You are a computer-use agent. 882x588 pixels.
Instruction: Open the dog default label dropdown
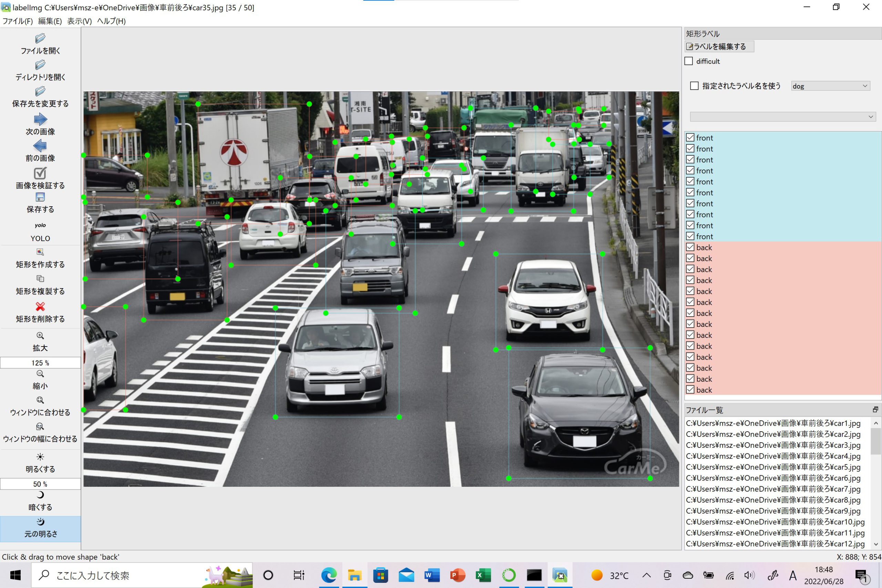pos(830,86)
